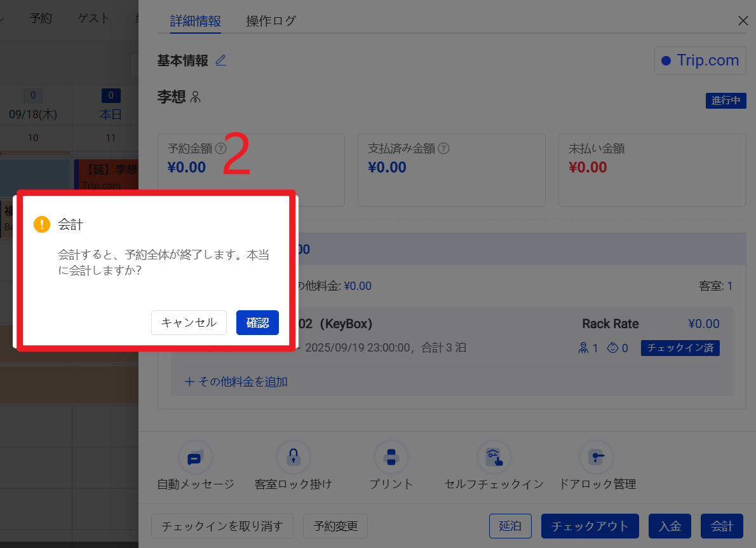Image resolution: width=756 pixels, height=548 pixels.
Task: Click the 入金 button
Action: pyautogui.click(x=670, y=526)
